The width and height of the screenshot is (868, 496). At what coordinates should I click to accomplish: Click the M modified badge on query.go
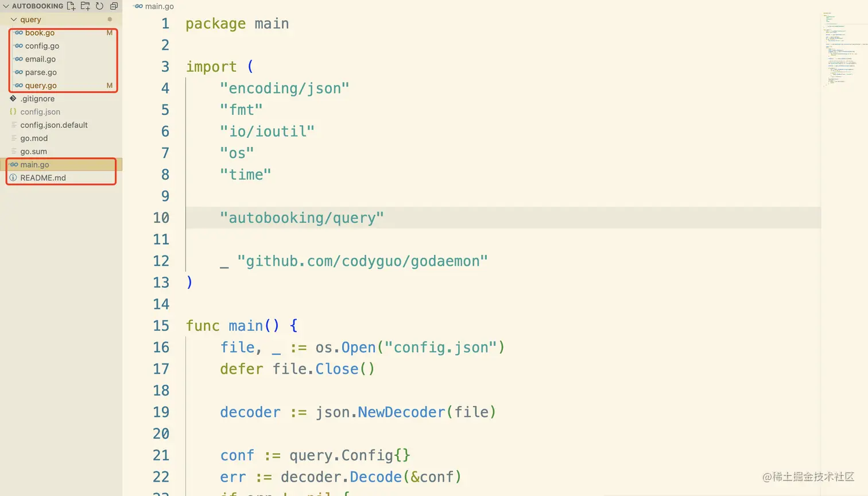[108, 85]
